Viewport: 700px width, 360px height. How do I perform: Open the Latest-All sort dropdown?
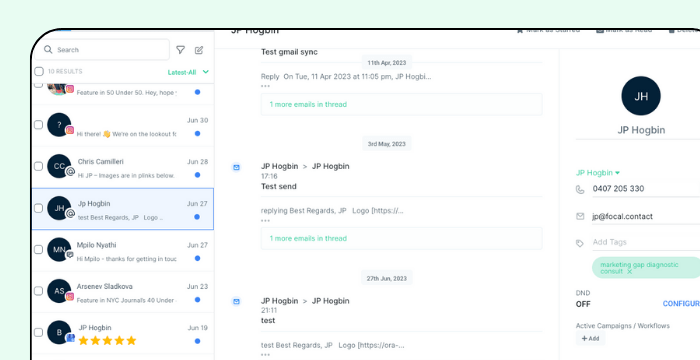point(188,72)
